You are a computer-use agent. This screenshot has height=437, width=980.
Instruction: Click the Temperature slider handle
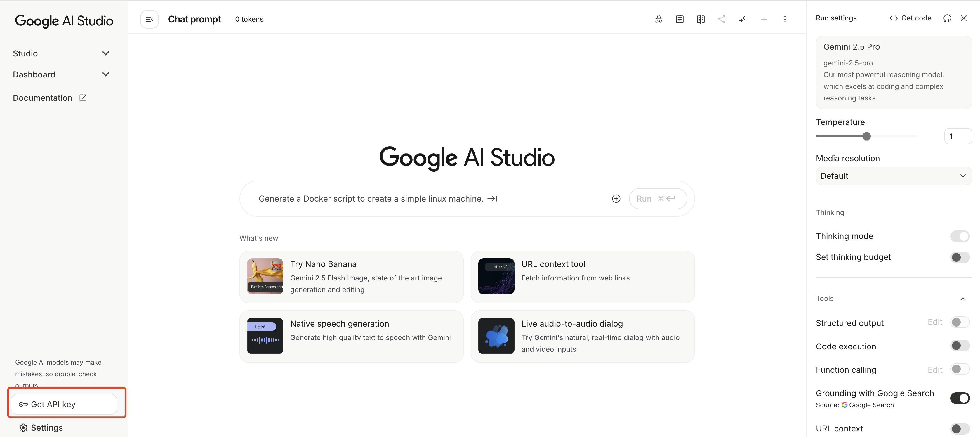(867, 136)
